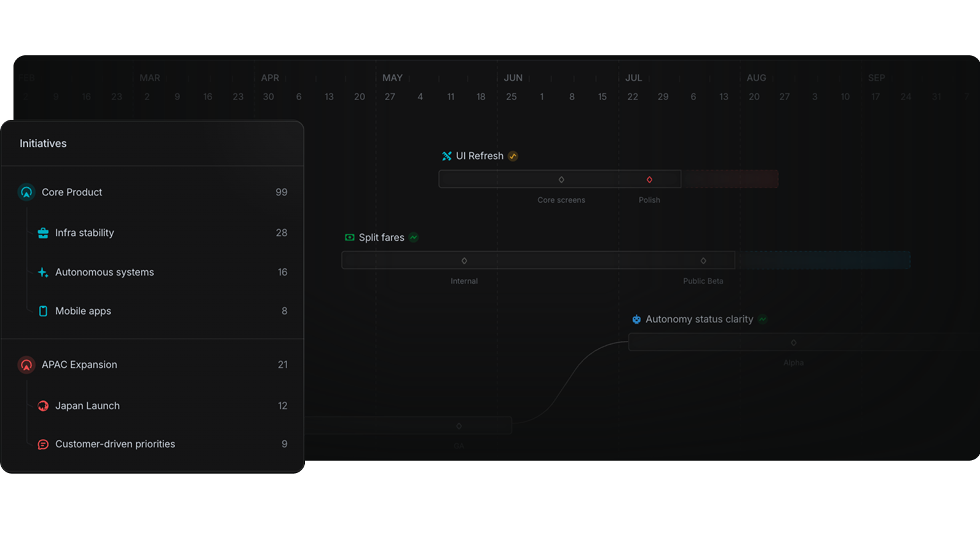Click the APAC Expansion red icon
Viewport: 980px width, 551px height.
[26, 365]
